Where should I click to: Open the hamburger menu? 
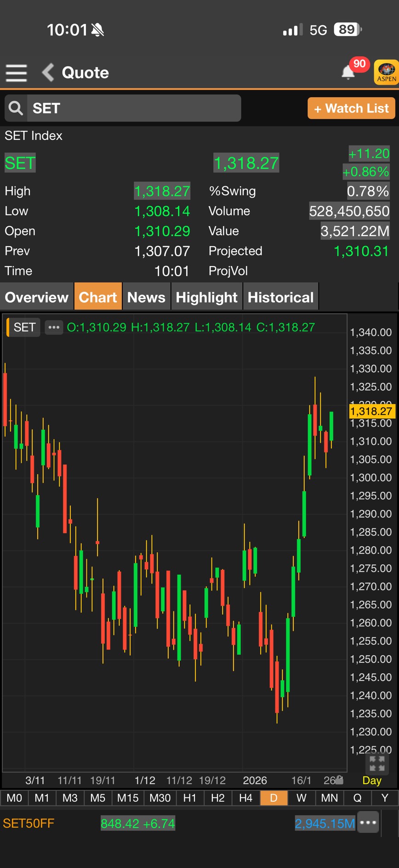[16, 73]
